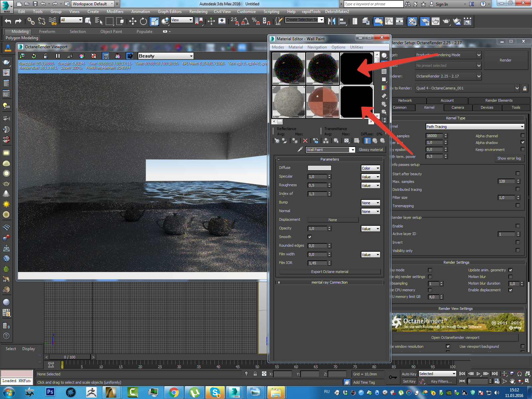This screenshot has height=399, width=532.
Task: Open the Rendering menu
Action: coord(199,12)
